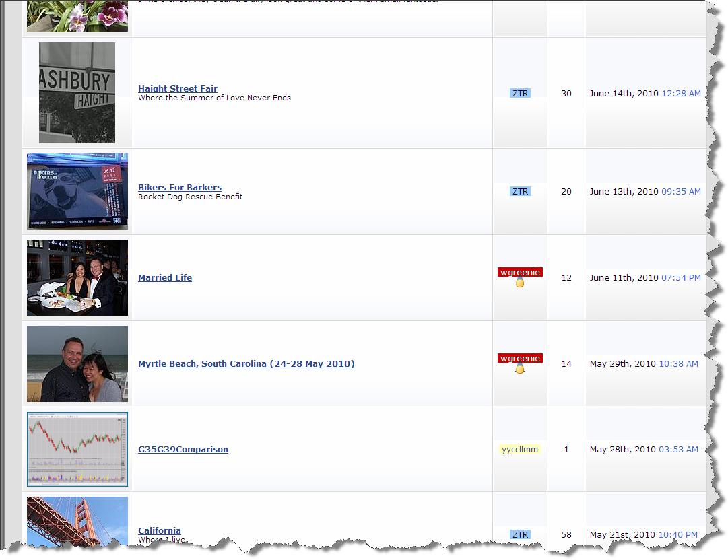Click the May 28th, 2010 date
Screen dimensions: 728x560
(x=623, y=450)
